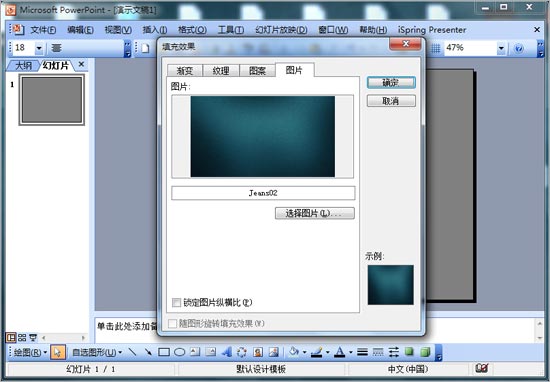Open the Slide Show (幻灯片放映) menu

(281, 30)
